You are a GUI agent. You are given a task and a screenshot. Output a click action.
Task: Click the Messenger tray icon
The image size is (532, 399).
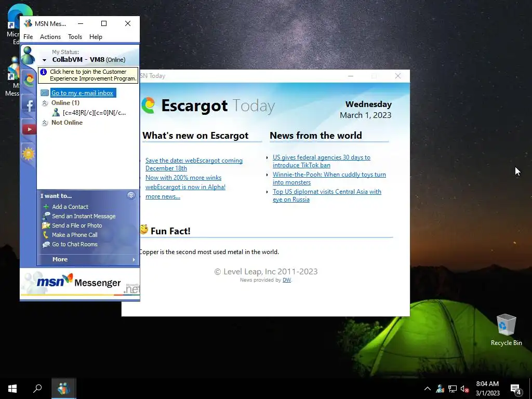(440, 389)
